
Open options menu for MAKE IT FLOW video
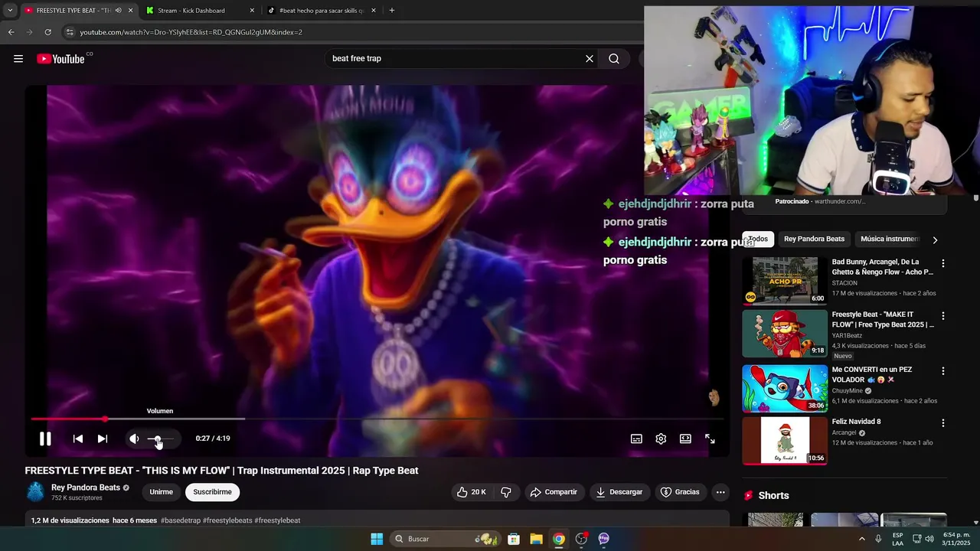943,316
